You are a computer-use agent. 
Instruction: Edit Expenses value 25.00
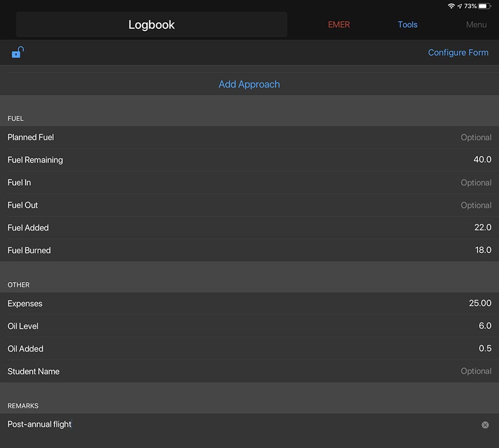point(480,303)
